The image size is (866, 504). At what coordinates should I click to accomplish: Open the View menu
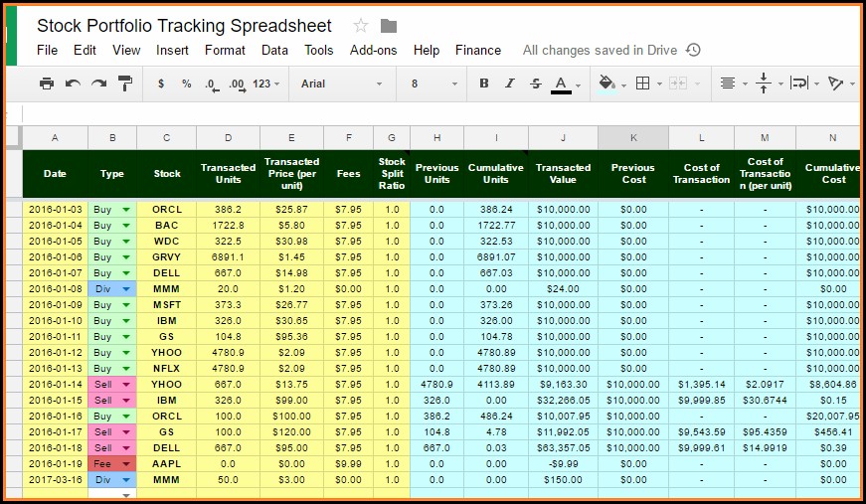(126, 51)
